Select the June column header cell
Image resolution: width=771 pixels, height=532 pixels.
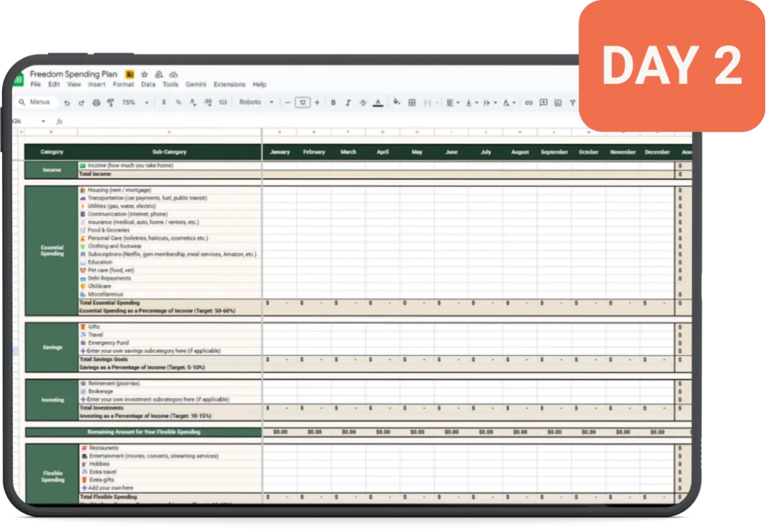pyautogui.click(x=451, y=152)
